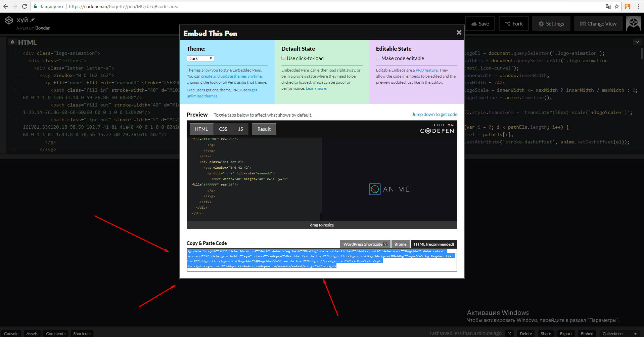Image resolution: width=644 pixels, height=337 pixels.
Task: Click inside the embed code textarea
Action: pyautogui.click(x=322, y=260)
